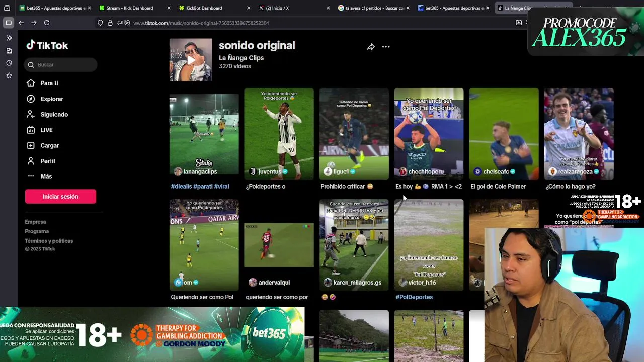644x362 pixels.
Task: Click the browser forward arrow
Action: 34,23
